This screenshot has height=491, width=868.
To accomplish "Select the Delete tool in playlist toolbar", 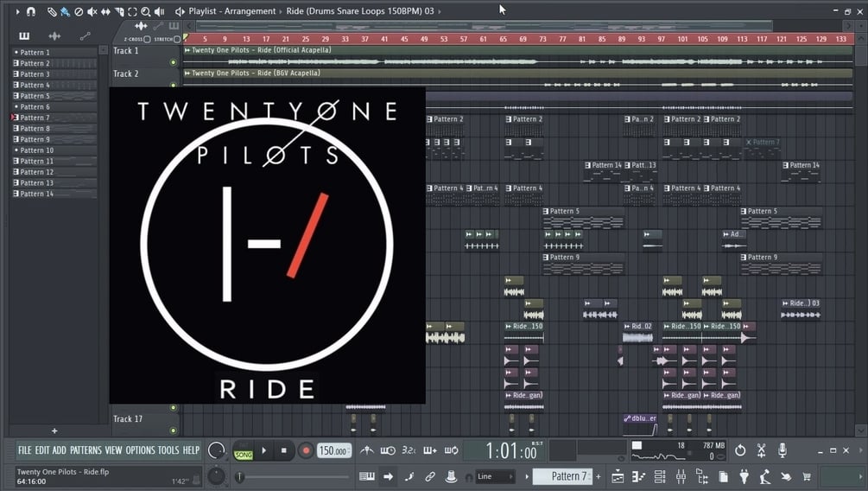I will click(x=79, y=11).
